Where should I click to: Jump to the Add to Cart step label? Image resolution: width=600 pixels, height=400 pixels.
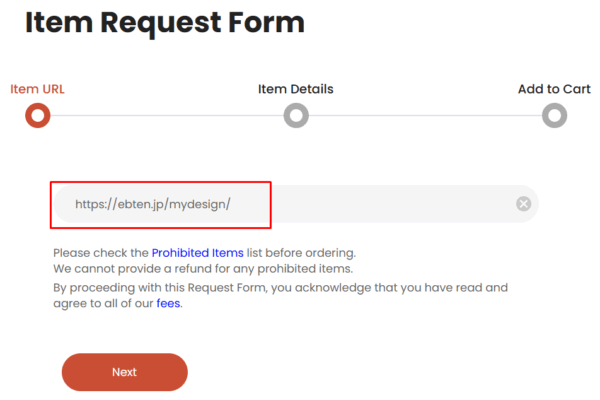pos(554,89)
